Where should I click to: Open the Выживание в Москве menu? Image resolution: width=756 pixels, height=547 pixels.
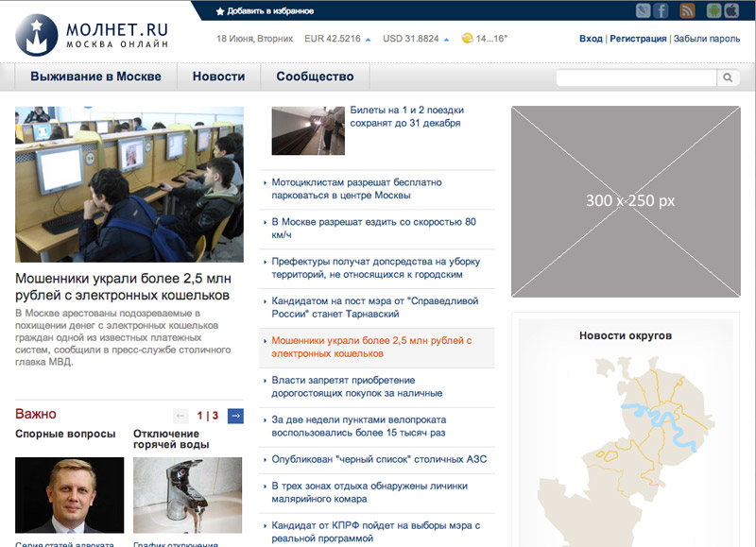[96, 77]
